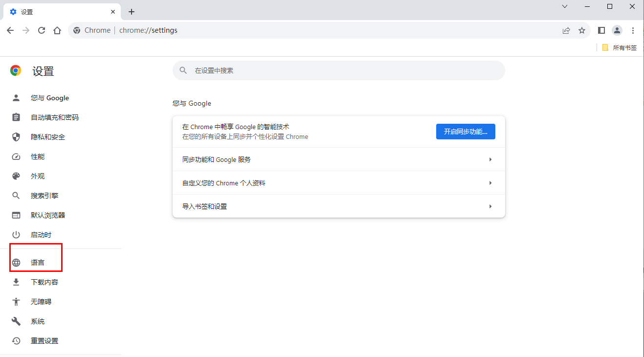Select 搜索引擎 in sidebar
This screenshot has height=357, width=644.
(44, 196)
